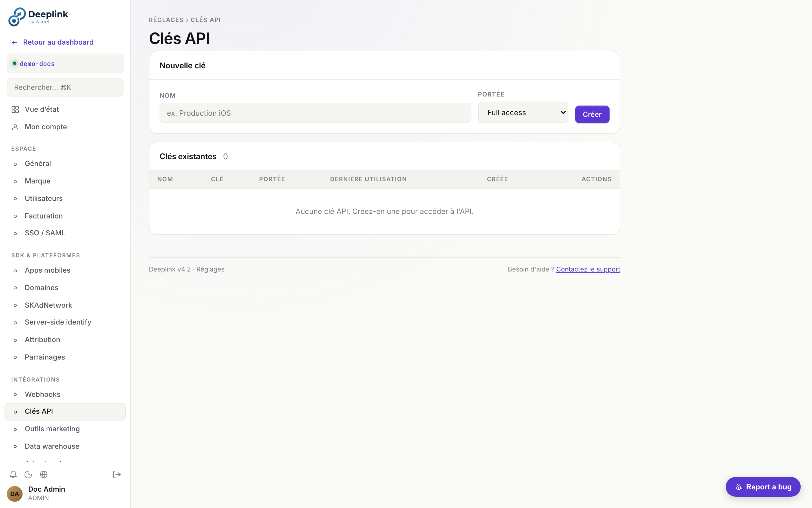The width and height of the screenshot is (812, 508).
Task: Click the Créer button
Action: (x=592, y=114)
